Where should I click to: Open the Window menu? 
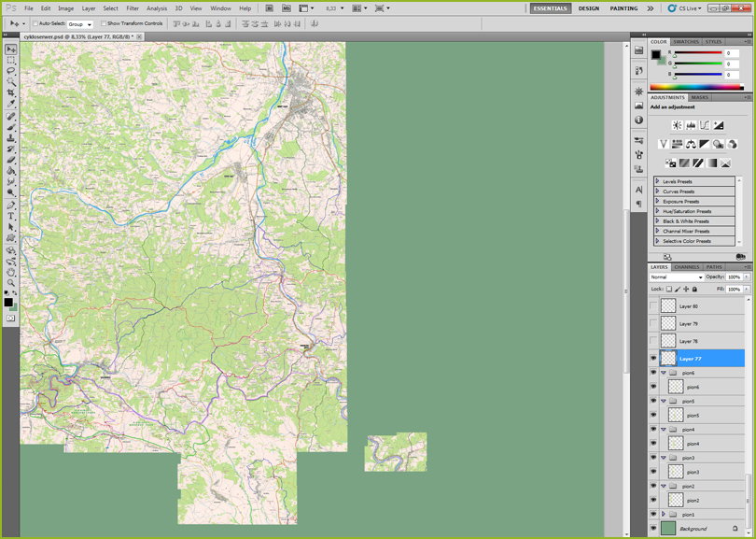click(x=221, y=8)
